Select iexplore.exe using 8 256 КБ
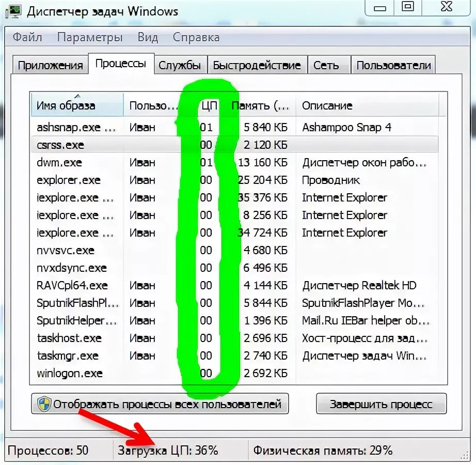476x465 pixels. 234,215
